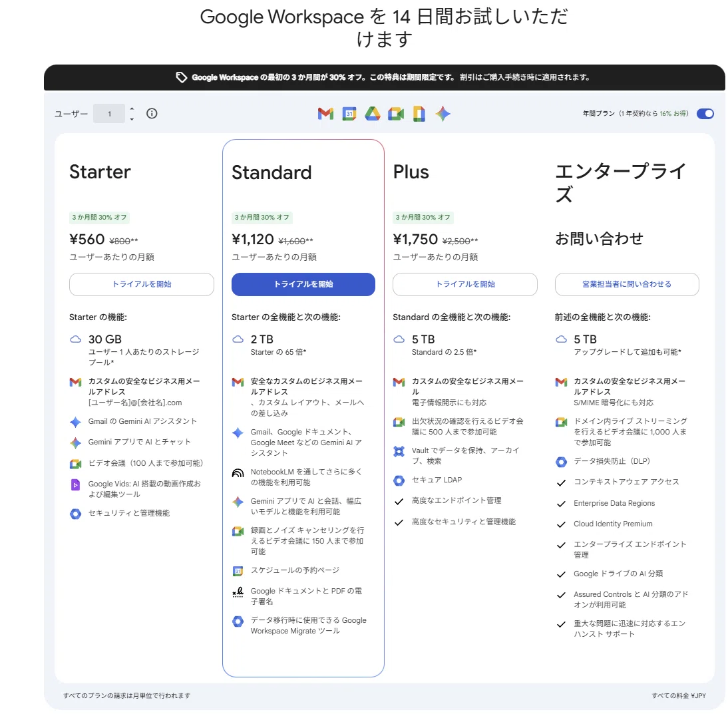This screenshot has height=714, width=728.
Task: Start the Starter plan trial
Action: [x=142, y=284]
